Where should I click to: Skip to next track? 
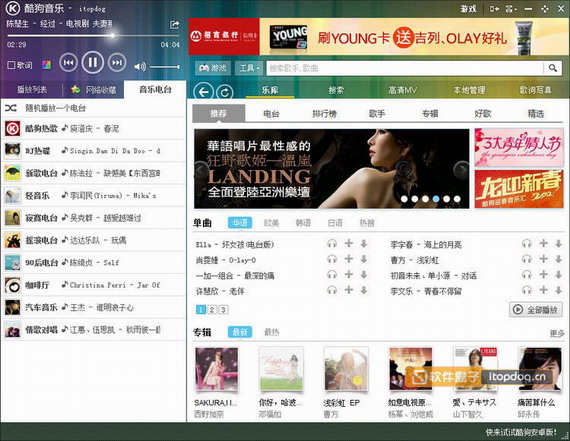click(x=117, y=63)
